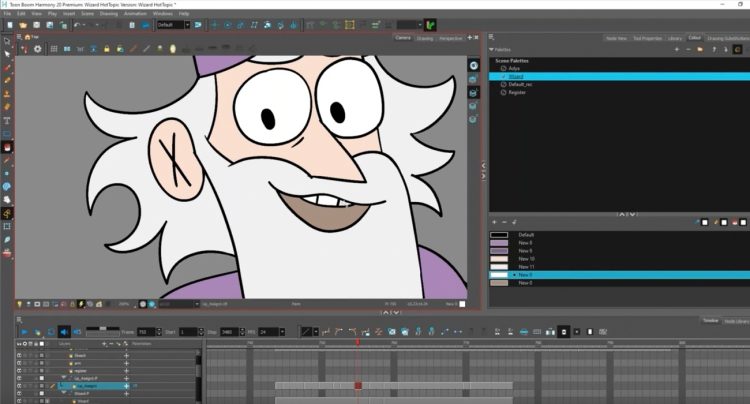Viewport: 750px width, 404px height.
Task: Select the Select arrow tool
Action: [x=7, y=54]
